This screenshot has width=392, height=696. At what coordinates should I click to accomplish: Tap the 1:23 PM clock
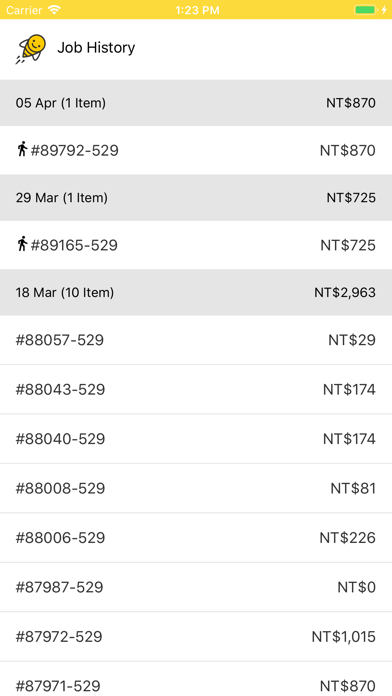[x=197, y=10]
